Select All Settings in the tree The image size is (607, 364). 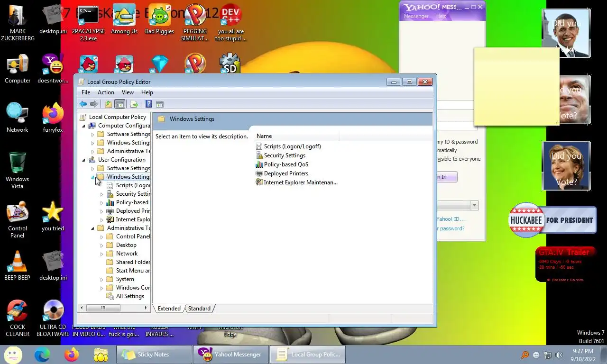click(x=130, y=297)
